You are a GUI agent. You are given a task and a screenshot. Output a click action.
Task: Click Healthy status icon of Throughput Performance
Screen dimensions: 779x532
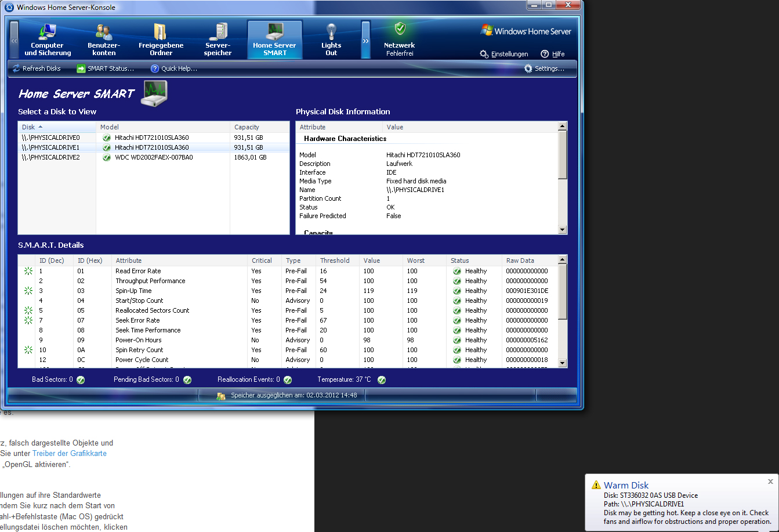coord(457,281)
